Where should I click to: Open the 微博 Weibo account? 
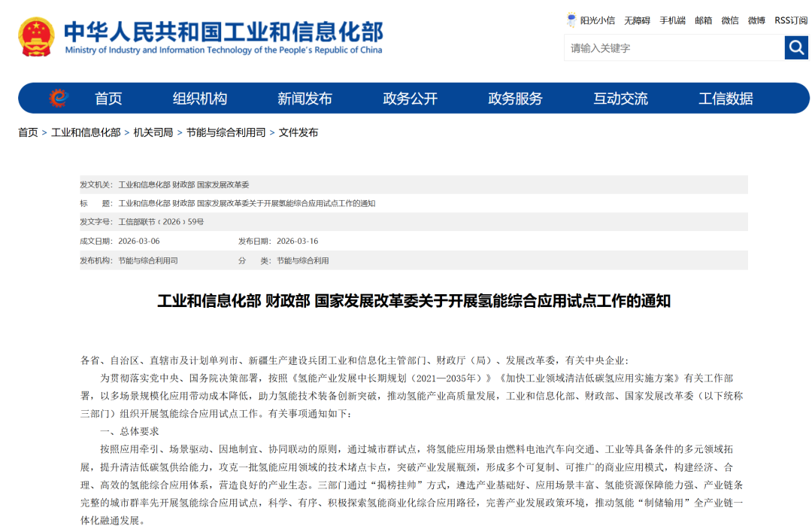pyautogui.click(x=756, y=20)
